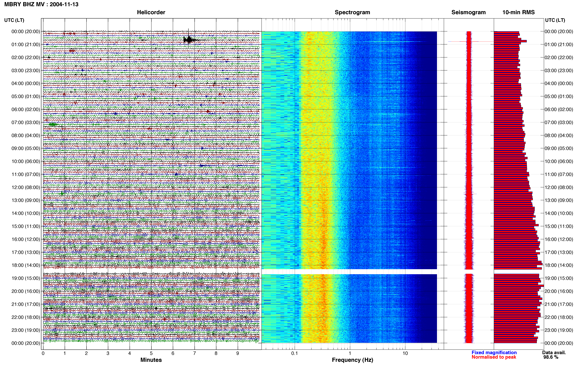Click the Minutes axis tick label 9

click(x=238, y=353)
